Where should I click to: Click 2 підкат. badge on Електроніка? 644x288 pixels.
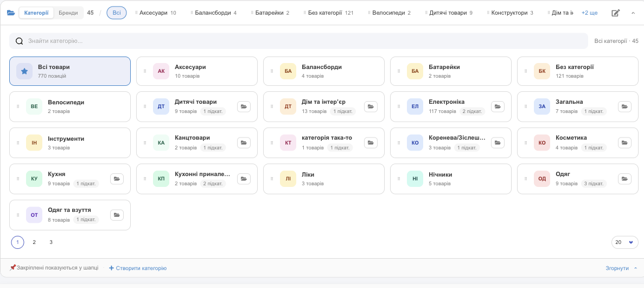point(473,111)
